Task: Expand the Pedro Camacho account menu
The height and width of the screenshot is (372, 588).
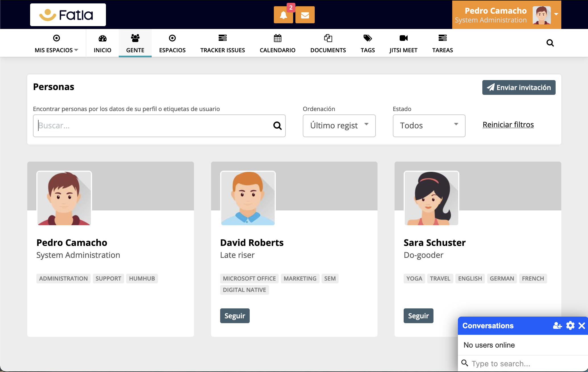Action: click(x=556, y=14)
